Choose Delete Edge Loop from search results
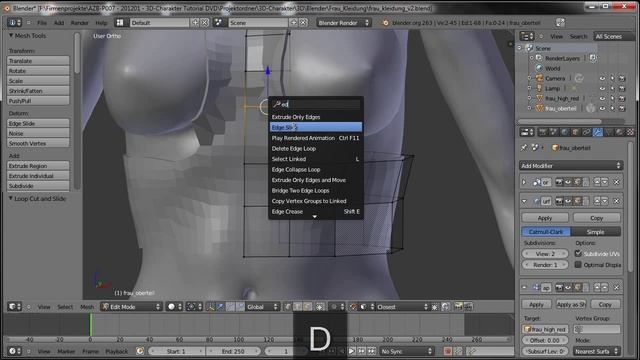This screenshot has height=360, width=640. coord(316,149)
